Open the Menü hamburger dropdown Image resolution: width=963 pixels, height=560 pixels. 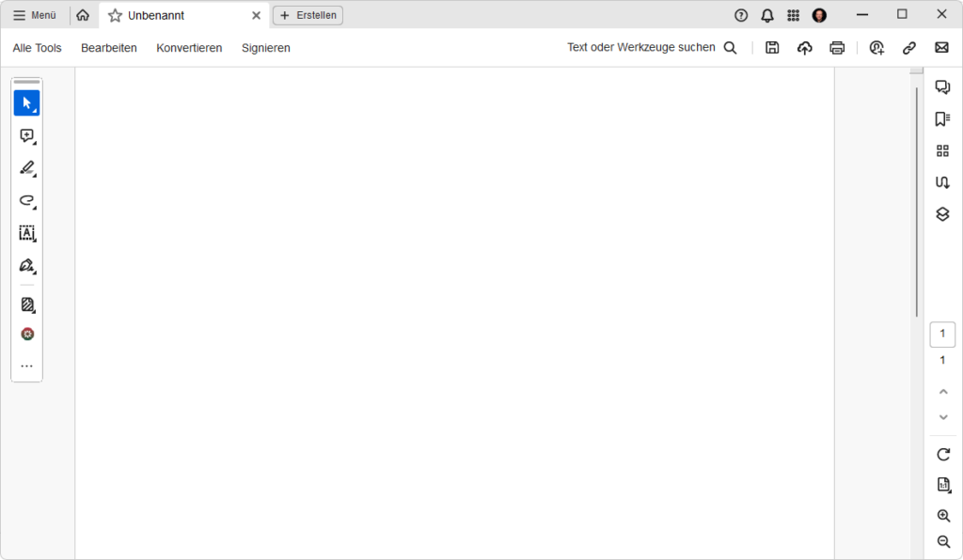coord(35,15)
